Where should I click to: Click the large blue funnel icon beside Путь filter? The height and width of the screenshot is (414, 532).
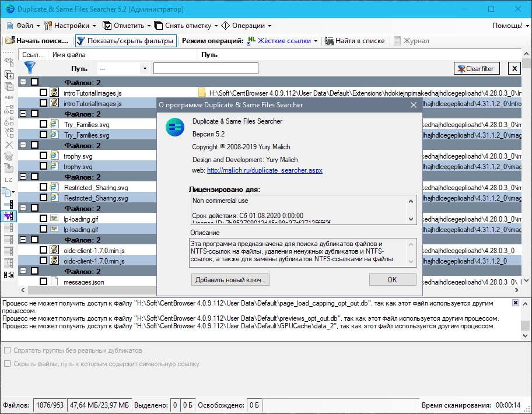[30, 68]
